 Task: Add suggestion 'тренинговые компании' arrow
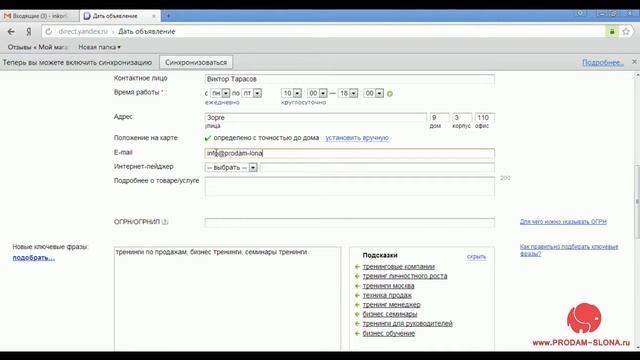(x=357, y=267)
